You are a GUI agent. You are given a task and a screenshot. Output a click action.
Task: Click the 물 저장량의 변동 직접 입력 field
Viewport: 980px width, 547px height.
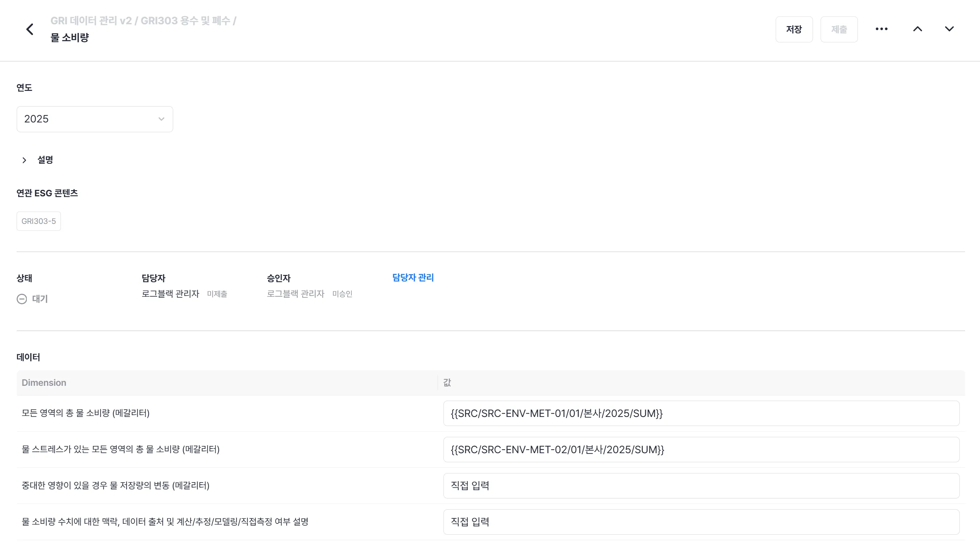pyautogui.click(x=701, y=486)
